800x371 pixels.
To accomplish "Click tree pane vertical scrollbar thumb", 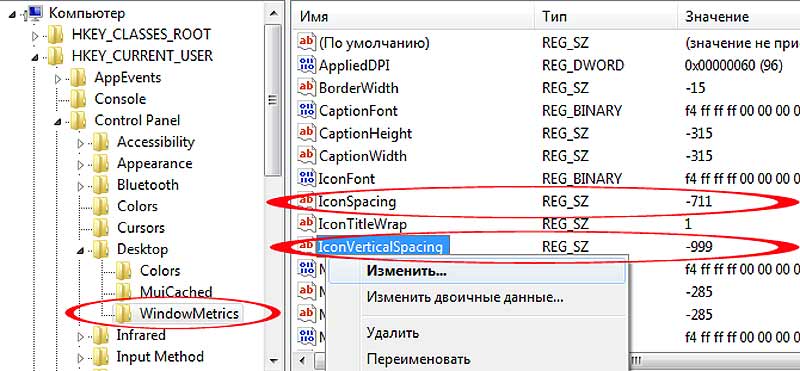I will click(x=274, y=100).
